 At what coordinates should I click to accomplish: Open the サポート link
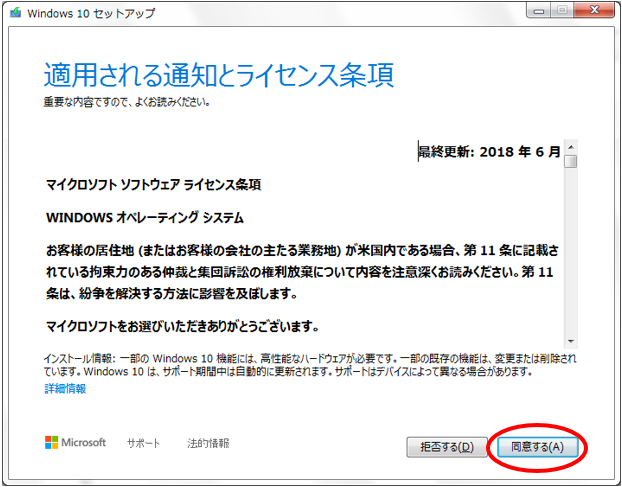coord(143,443)
